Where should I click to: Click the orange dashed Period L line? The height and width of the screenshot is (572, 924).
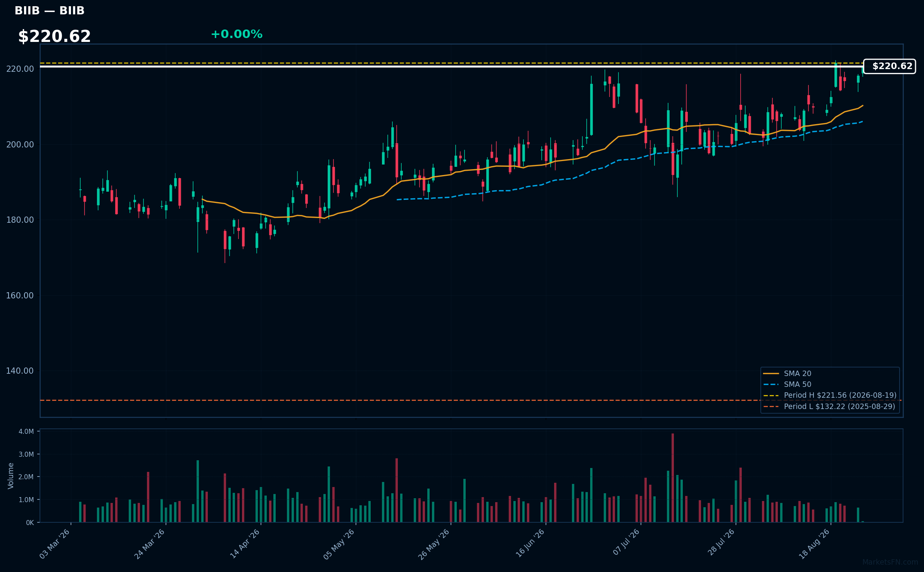[x=471, y=400]
